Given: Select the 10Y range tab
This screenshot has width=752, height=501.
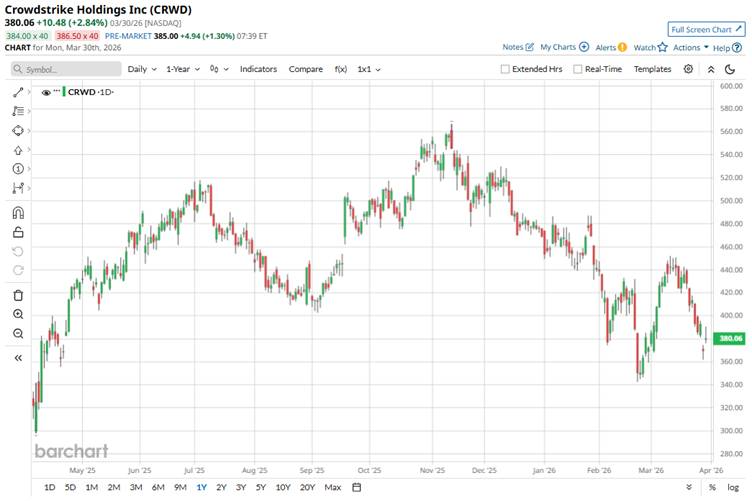Looking at the screenshot, I should click(283, 487).
